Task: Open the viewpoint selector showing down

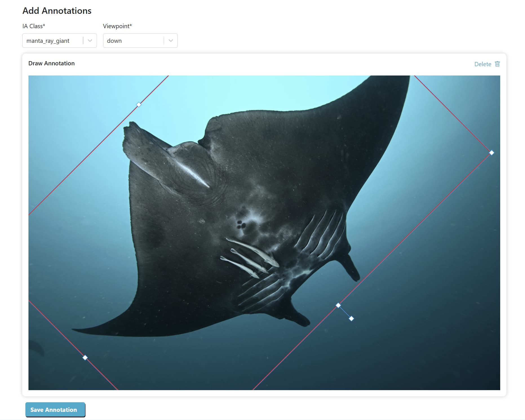Action: (x=140, y=41)
